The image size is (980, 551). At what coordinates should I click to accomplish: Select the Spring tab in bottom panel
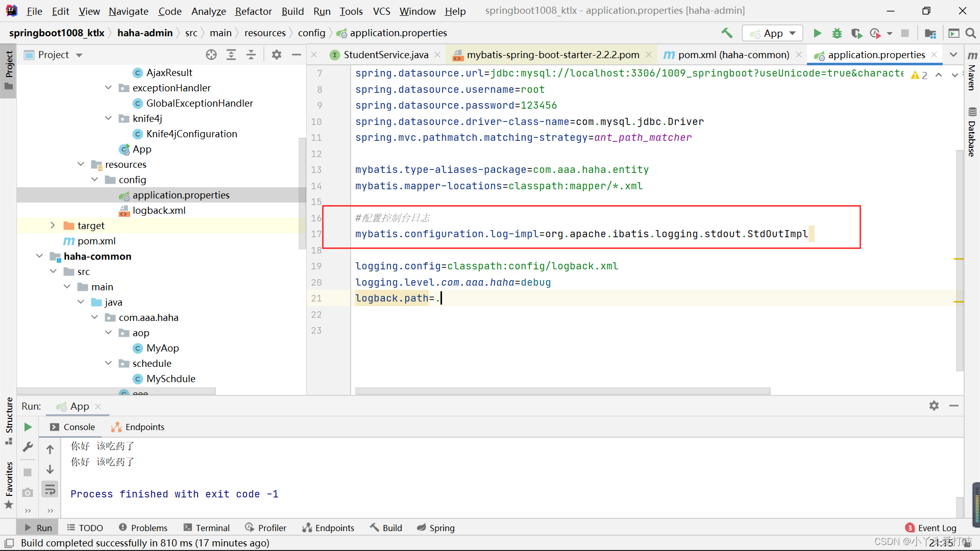point(441,528)
